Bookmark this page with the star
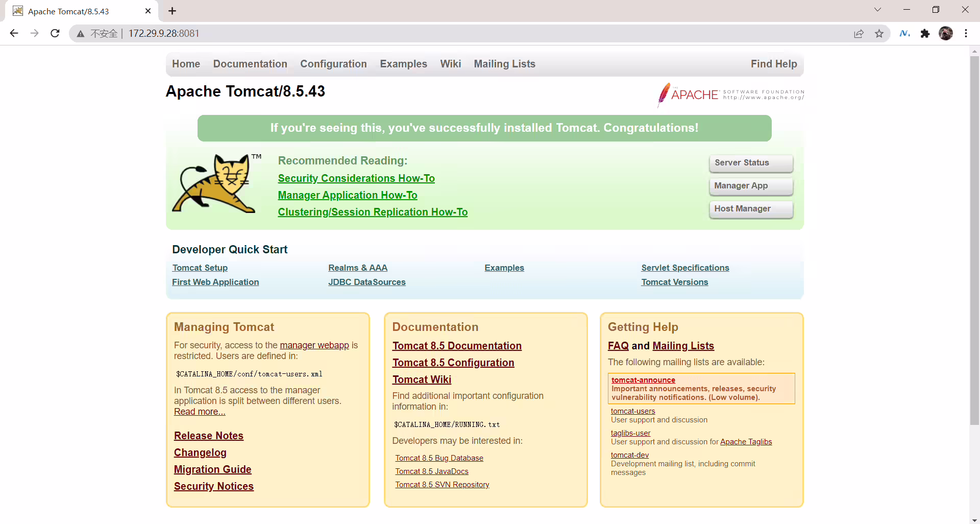Image resolution: width=980 pixels, height=524 pixels. pos(879,34)
